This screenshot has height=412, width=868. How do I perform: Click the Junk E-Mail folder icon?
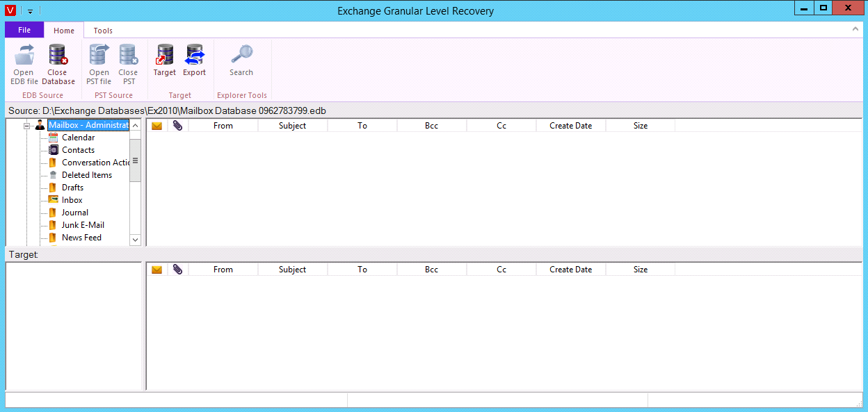[x=53, y=225]
